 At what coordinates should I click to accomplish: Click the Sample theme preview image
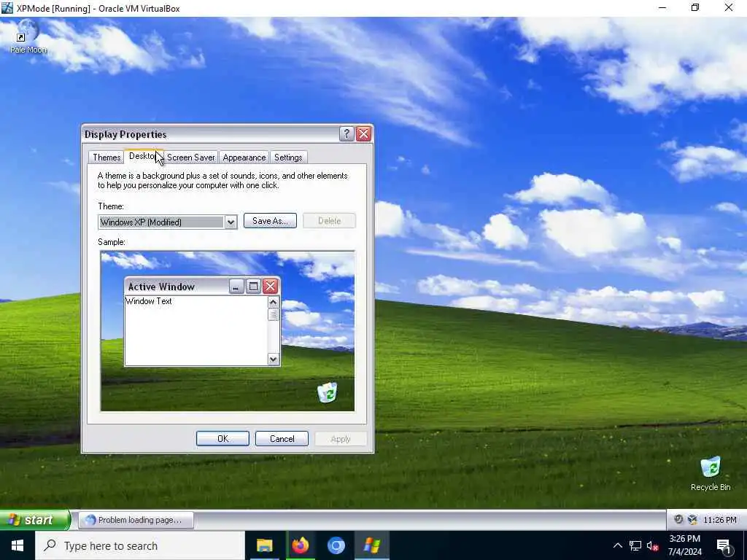228,331
